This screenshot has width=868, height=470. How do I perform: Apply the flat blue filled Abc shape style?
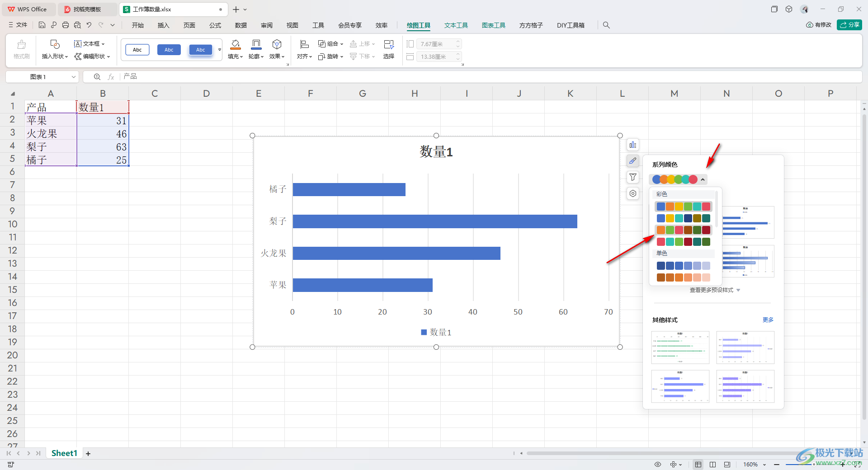tap(169, 50)
